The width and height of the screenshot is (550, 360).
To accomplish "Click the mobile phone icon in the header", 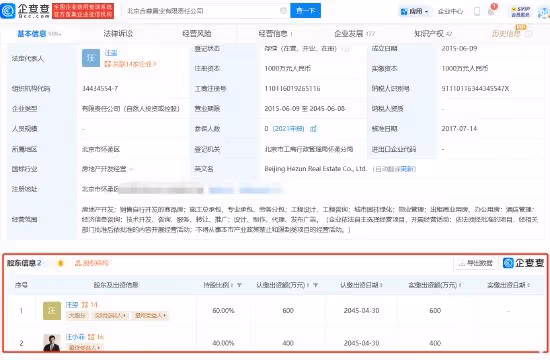I will 477,11.
